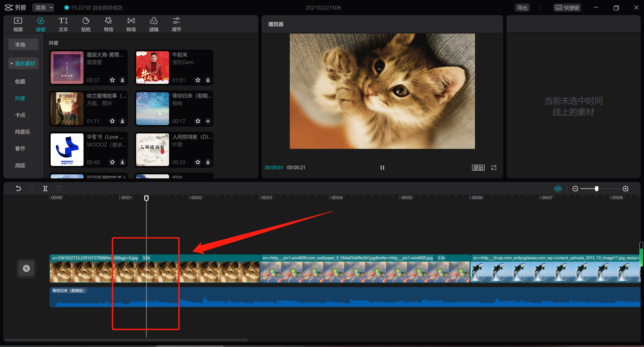
Task: Open the 快捷键 shortcuts button
Action: click(x=567, y=7)
